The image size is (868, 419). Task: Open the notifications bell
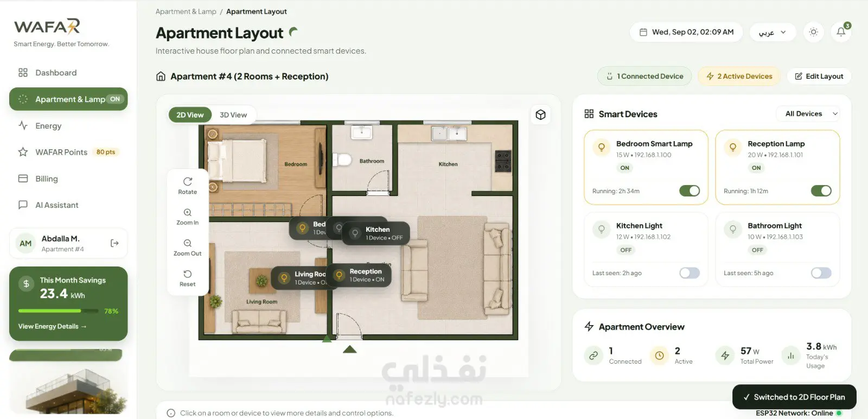point(841,32)
